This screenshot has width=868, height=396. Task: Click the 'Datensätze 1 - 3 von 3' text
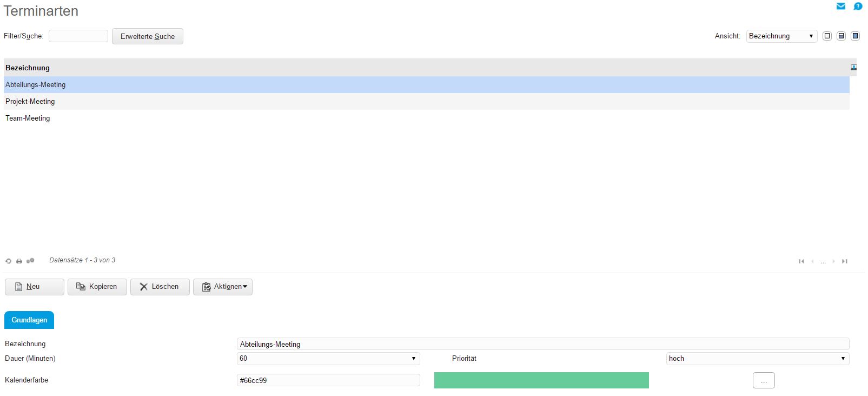point(82,260)
